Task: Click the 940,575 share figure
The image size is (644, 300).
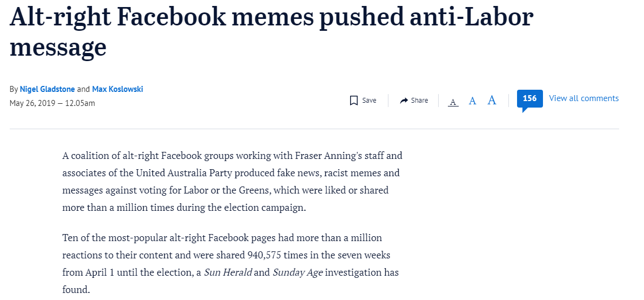Action: pyautogui.click(x=264, y=255)
